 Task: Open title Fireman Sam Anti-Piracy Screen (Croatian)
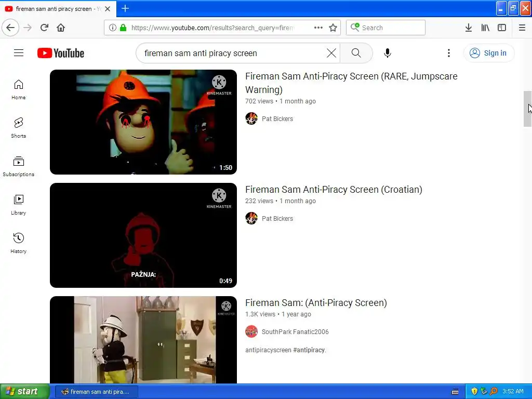coord(334,189)
